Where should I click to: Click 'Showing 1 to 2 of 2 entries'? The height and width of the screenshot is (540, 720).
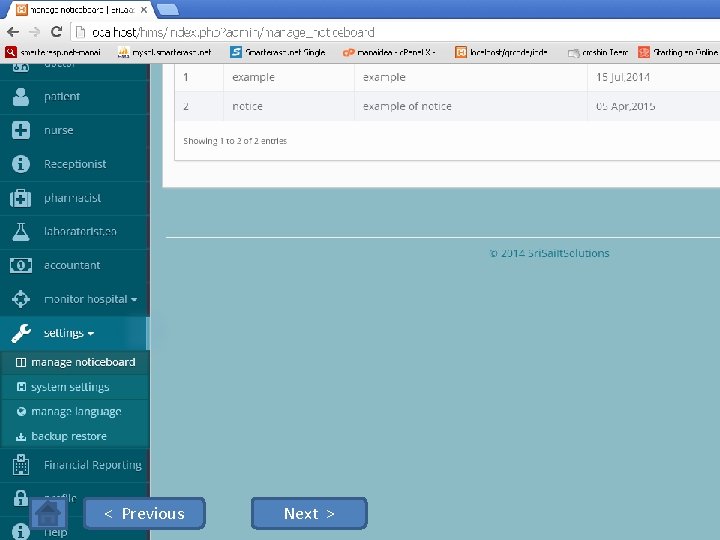(235, 141)
